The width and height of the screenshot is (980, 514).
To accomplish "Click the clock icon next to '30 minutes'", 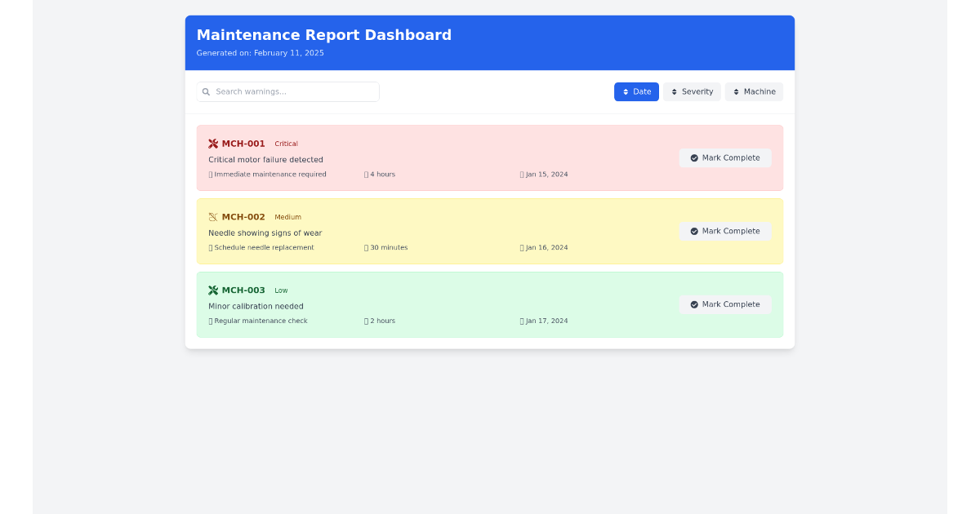I will (x=366, y=247).
